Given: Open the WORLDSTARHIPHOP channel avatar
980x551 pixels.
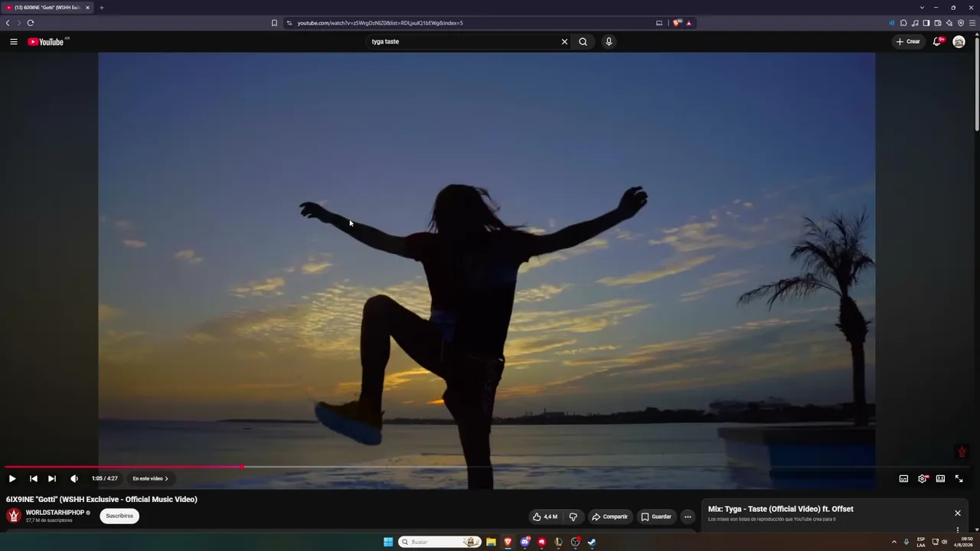Looking at the screenshot, I should pyautogui.click(x=14, y=516).
